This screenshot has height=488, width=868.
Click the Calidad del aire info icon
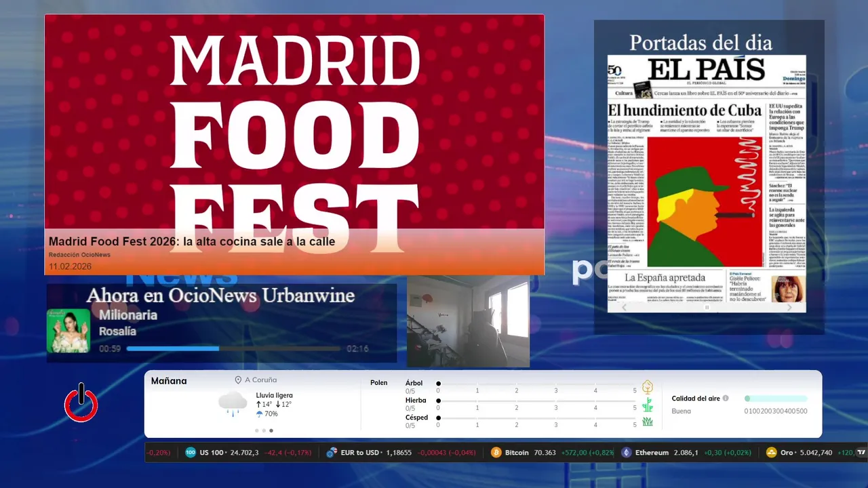pos(726,399)
